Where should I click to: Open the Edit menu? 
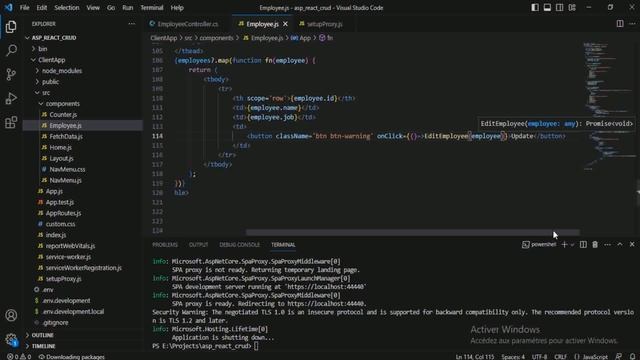click(x=42, y=7)
